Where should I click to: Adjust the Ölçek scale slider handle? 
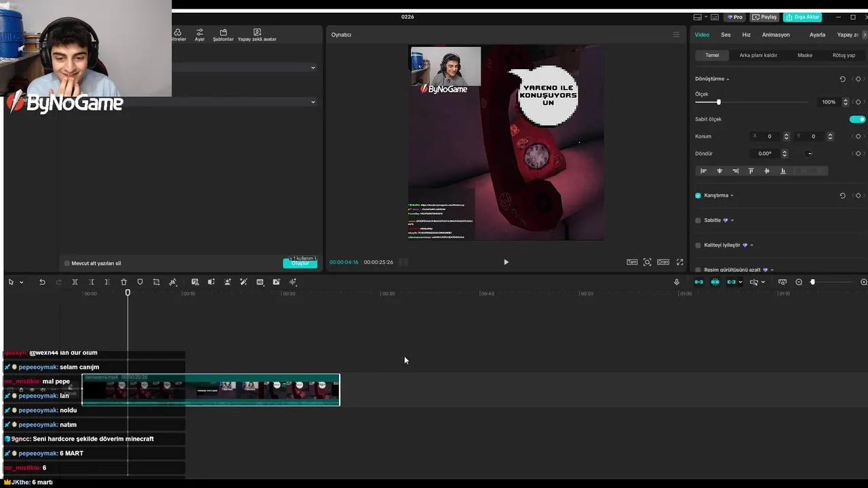coord(718,102)
